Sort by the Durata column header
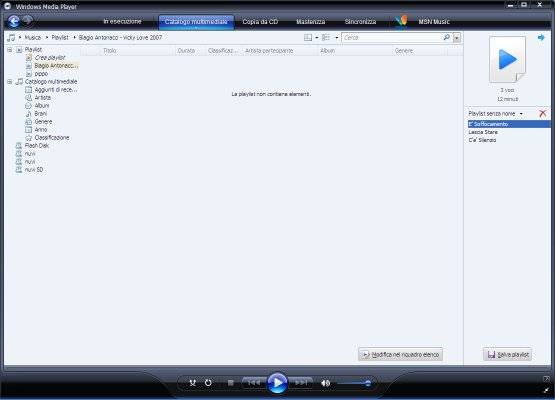Viewport: 555px width, 400px height. 190,51
